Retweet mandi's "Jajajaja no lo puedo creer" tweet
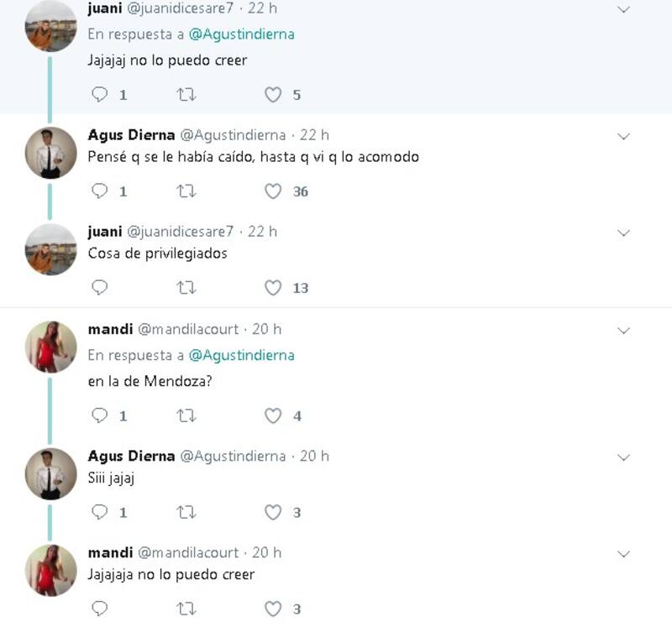This screenshot has height=627, width=672. point(186,609)
